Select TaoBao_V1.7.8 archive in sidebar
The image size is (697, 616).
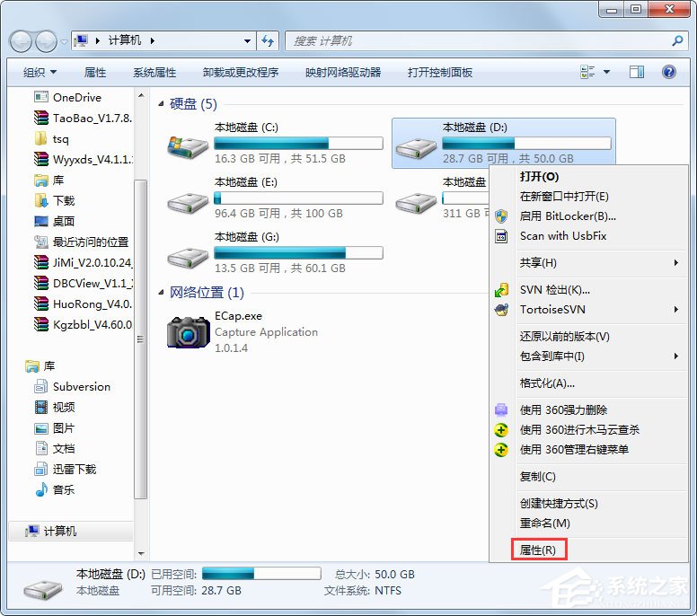point(84,119)
